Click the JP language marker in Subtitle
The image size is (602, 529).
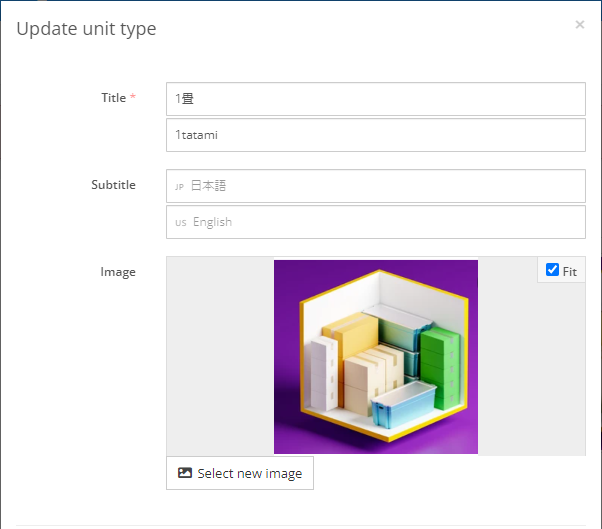[x=179, y=187]
